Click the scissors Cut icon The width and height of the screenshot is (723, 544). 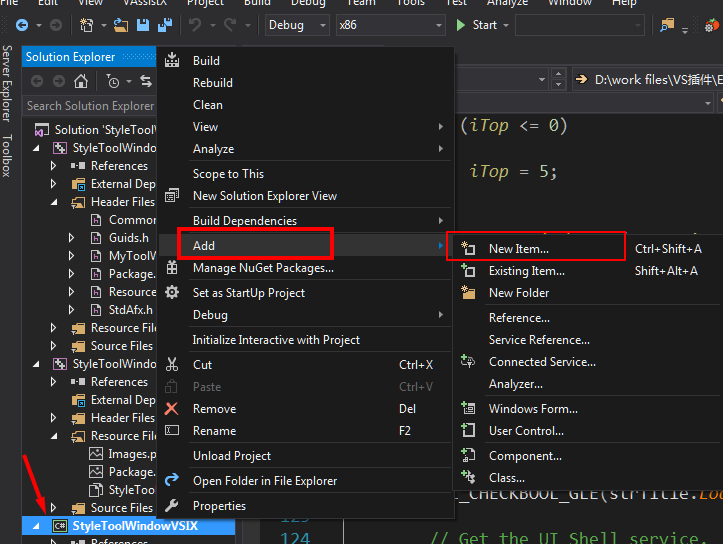[x=172, y=365]
